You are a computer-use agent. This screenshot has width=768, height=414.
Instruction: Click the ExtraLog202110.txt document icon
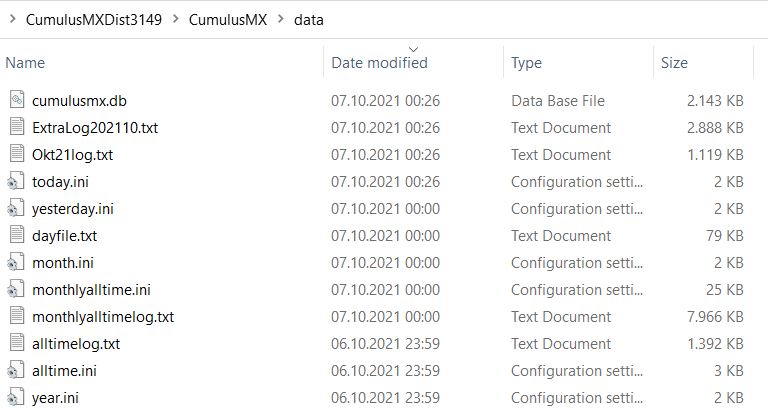pyautogui.click(x=16, y=128)
